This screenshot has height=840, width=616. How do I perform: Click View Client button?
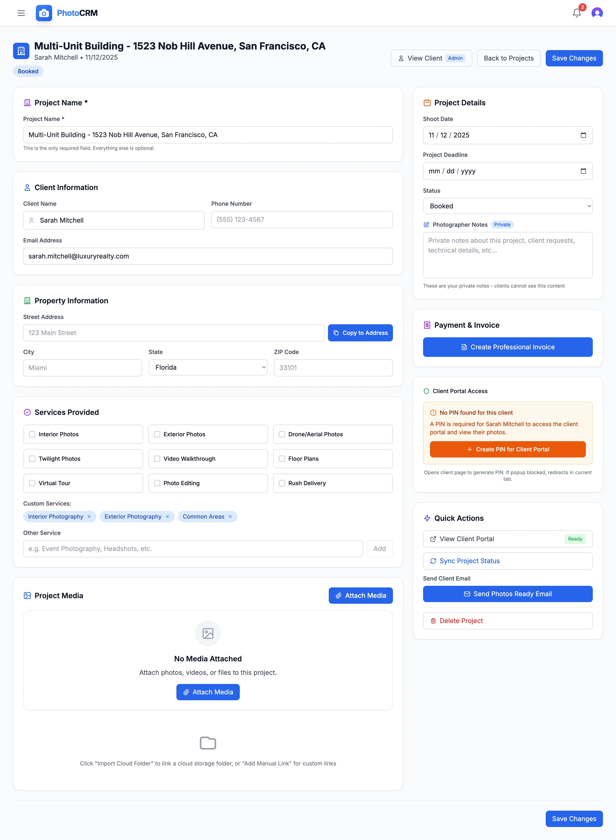click(x=431, y=58)
